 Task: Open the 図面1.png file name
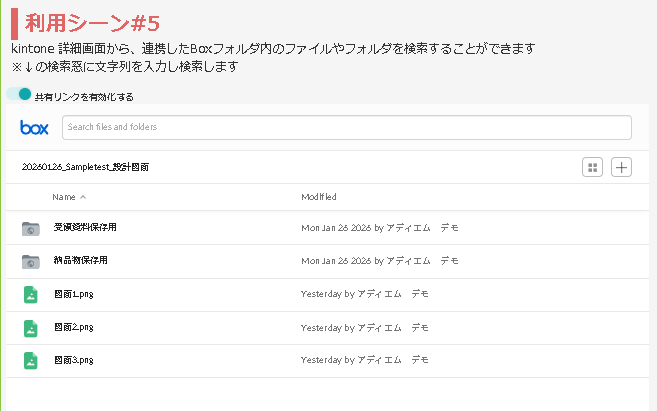pyautogui.click(x=73, y=295)
